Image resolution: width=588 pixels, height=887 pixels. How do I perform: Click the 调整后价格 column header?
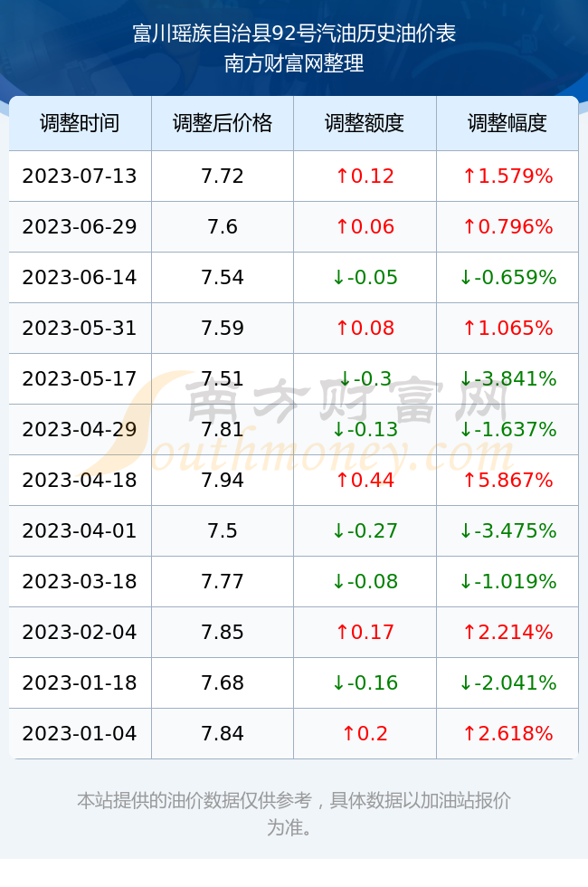point(223,123)
